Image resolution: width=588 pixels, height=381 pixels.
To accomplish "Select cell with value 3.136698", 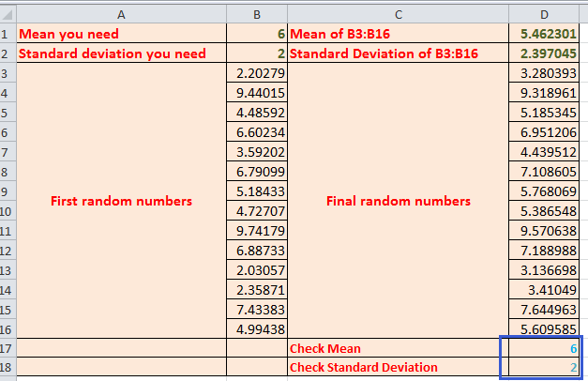I will click(544, 270).
